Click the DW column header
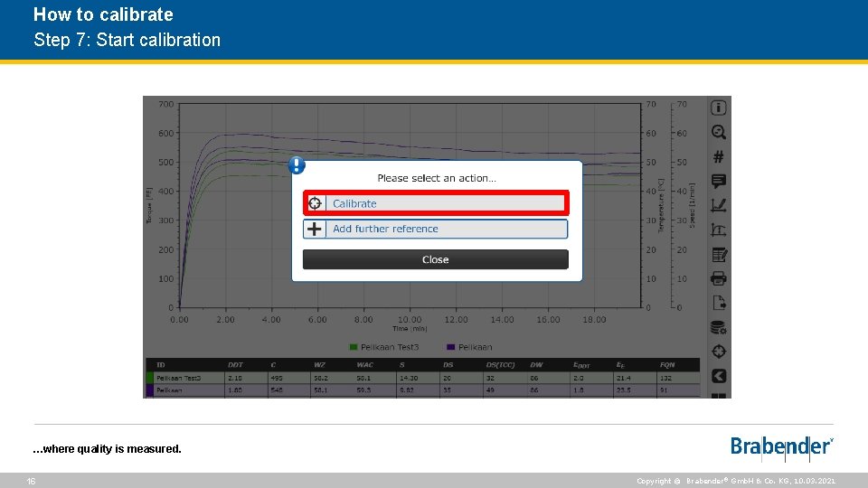The image size is (868, 488). click(x=536, y=364)
